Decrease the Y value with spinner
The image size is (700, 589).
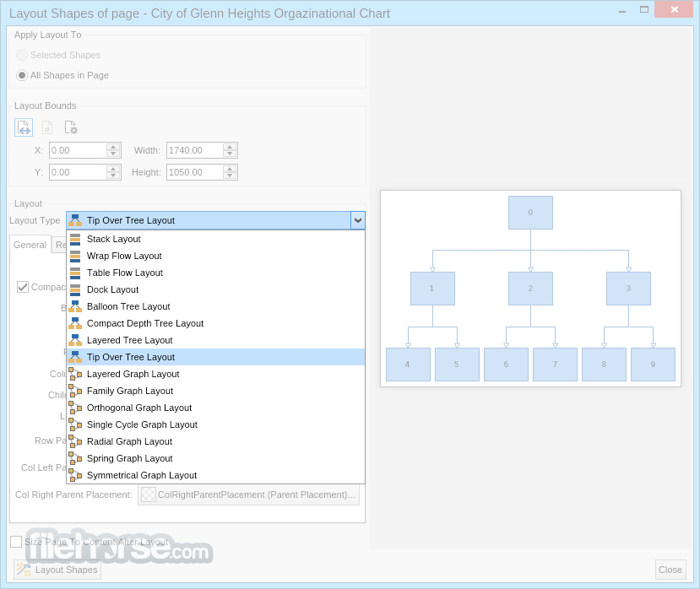coord(113,176)
